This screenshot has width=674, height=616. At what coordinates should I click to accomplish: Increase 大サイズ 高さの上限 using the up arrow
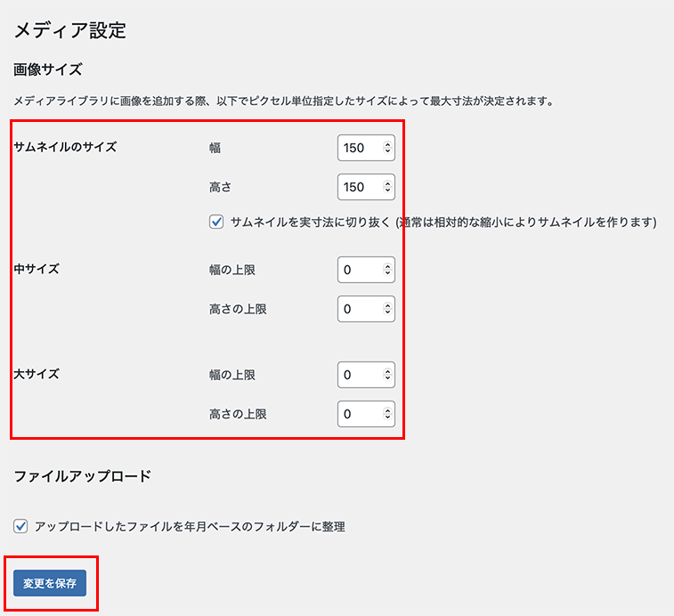pos(387,410)
